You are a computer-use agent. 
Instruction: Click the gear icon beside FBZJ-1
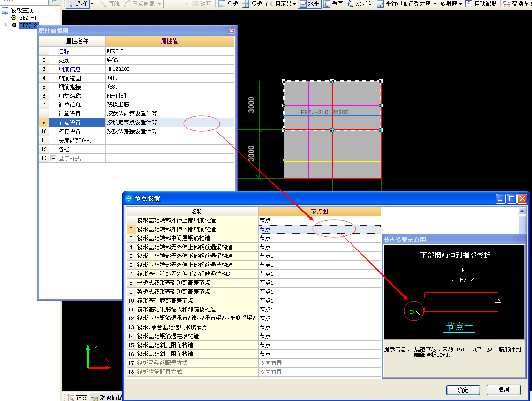coord(14,18)
